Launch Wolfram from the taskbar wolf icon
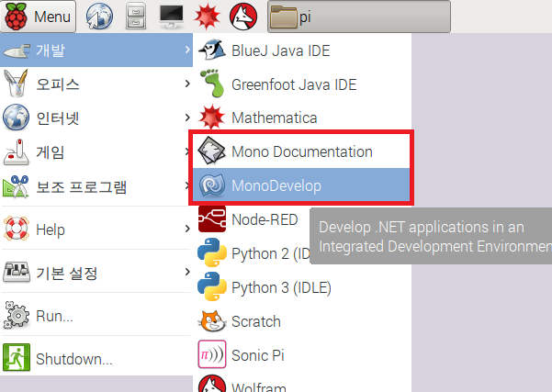Image resolution: width=552 pixels, height=392 pixels. 243,17
